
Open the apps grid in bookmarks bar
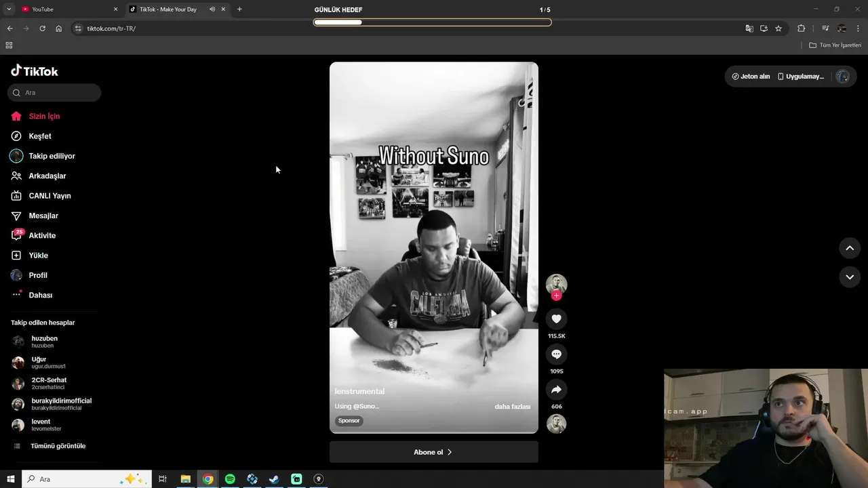click(x=9, y=45)
